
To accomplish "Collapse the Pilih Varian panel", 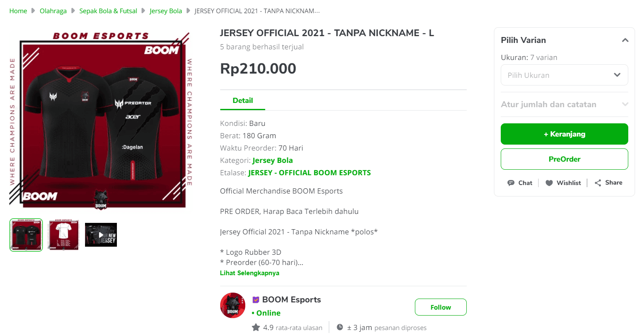I will tap(625, 40).
